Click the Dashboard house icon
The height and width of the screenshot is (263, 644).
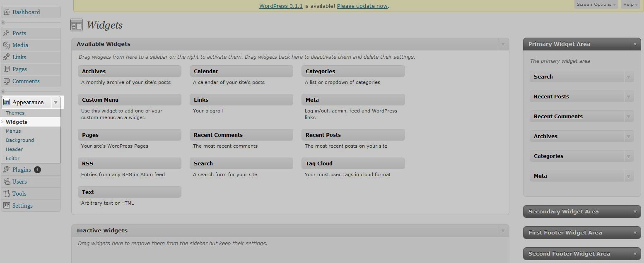tap(7, 12)
